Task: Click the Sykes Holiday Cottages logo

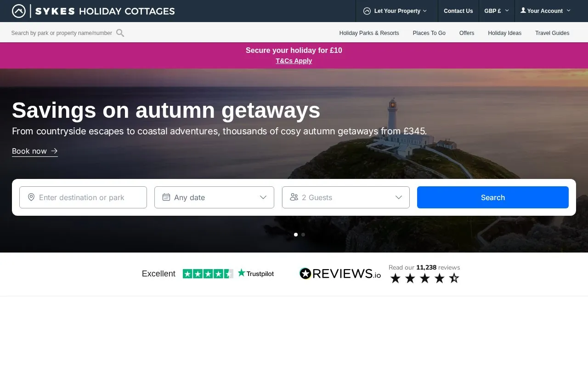Action: (93, 11)
